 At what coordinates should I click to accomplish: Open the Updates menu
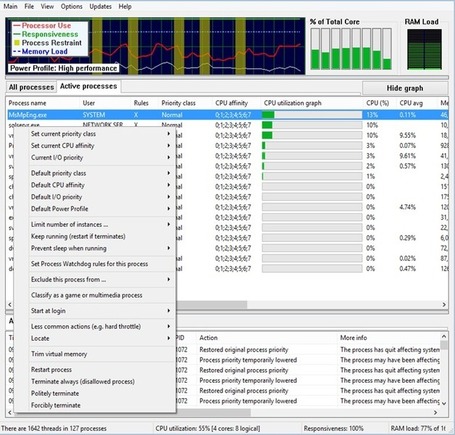pyautogui.click(x=100, y=6)
